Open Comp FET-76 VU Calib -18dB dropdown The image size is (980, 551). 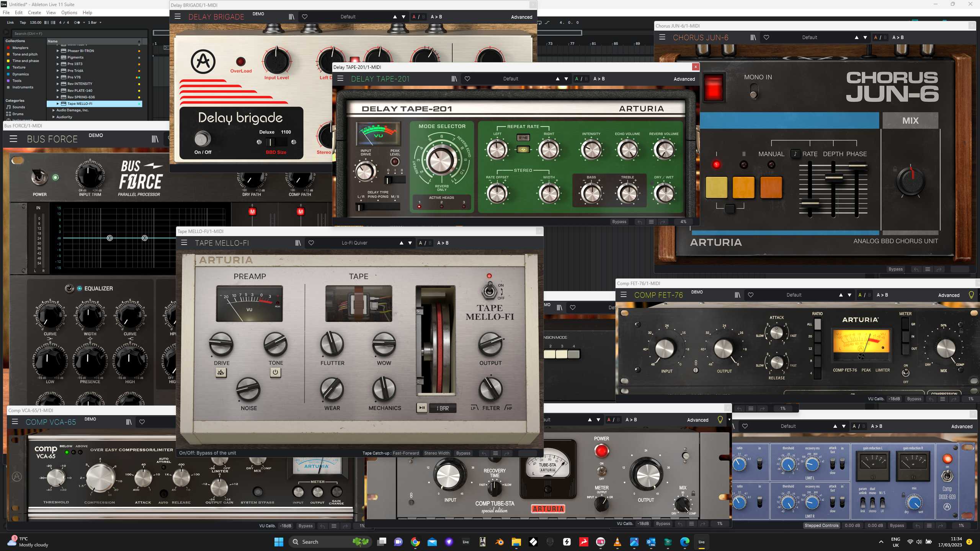894,399
